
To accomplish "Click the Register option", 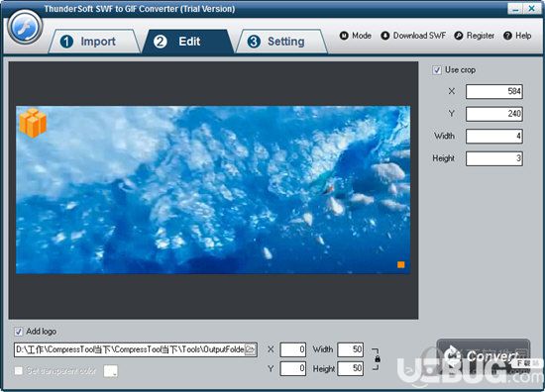I will 474,36.
